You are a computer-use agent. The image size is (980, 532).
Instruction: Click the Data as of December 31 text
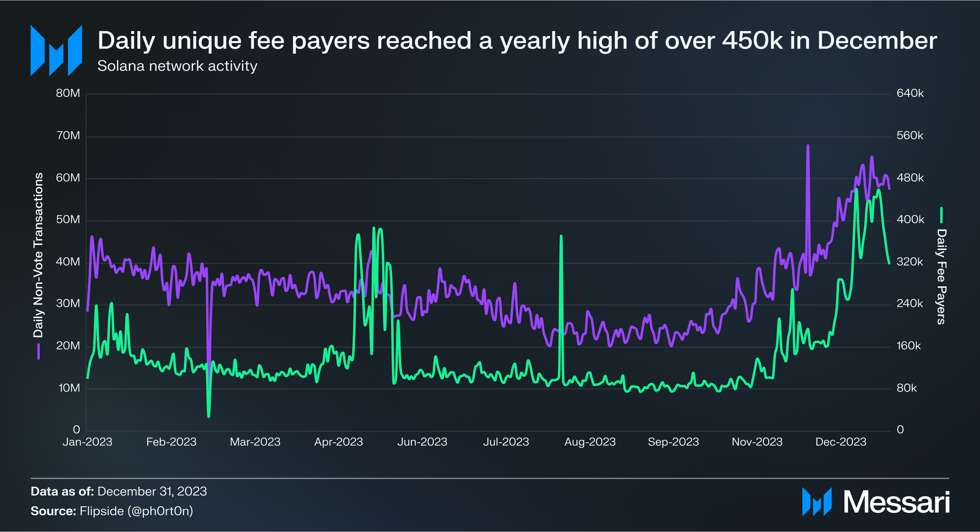pos(118,492)
